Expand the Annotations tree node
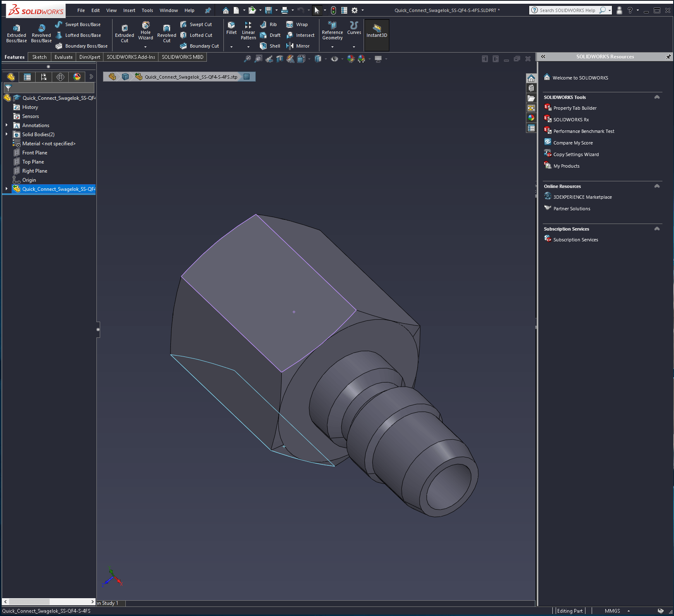Viewport: 674px width, 616px height. pos(6,125)
